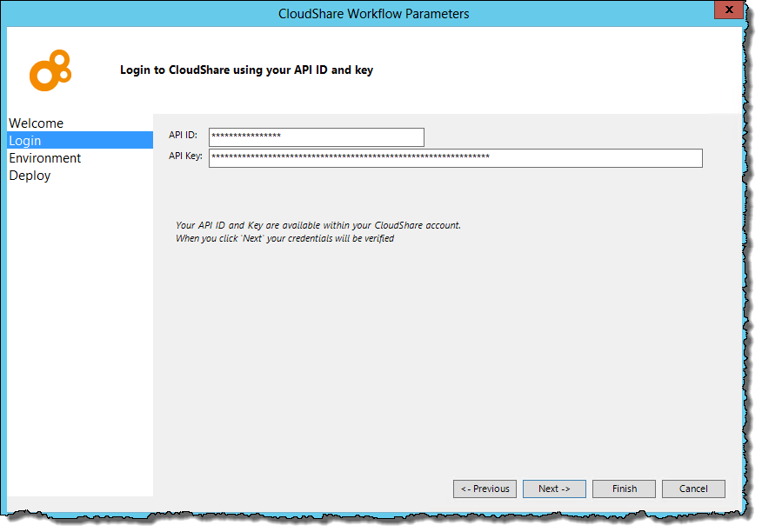Screen dimensions: 762x532
Task: Click the note about the CloudShare account
Action: pyautogui.click(x=317, y=225)
